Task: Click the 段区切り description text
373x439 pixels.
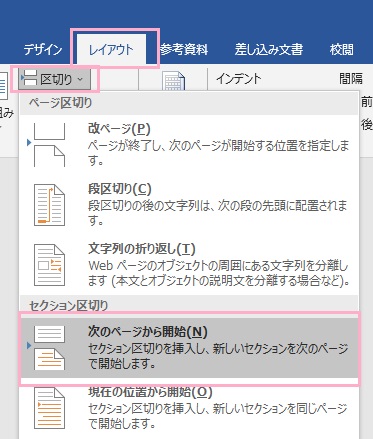Action: (218, 213)
